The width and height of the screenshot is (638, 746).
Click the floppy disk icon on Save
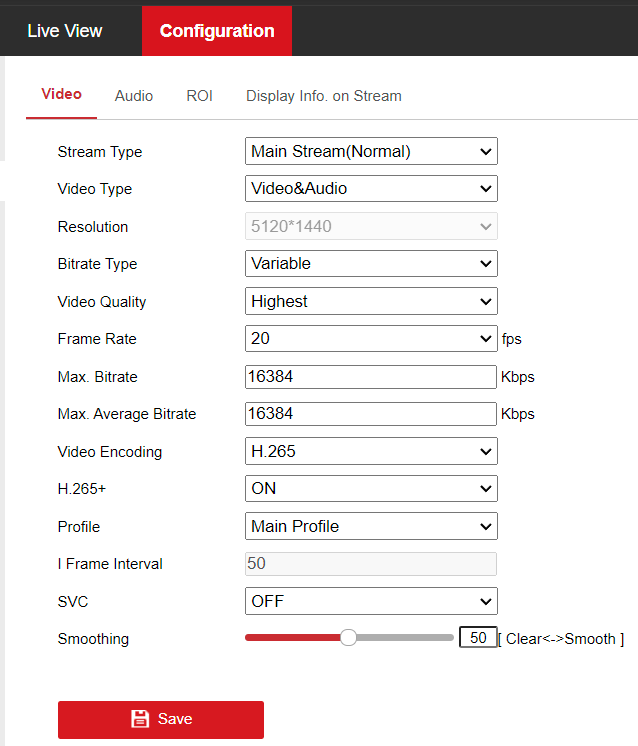(x=140, y=719)
